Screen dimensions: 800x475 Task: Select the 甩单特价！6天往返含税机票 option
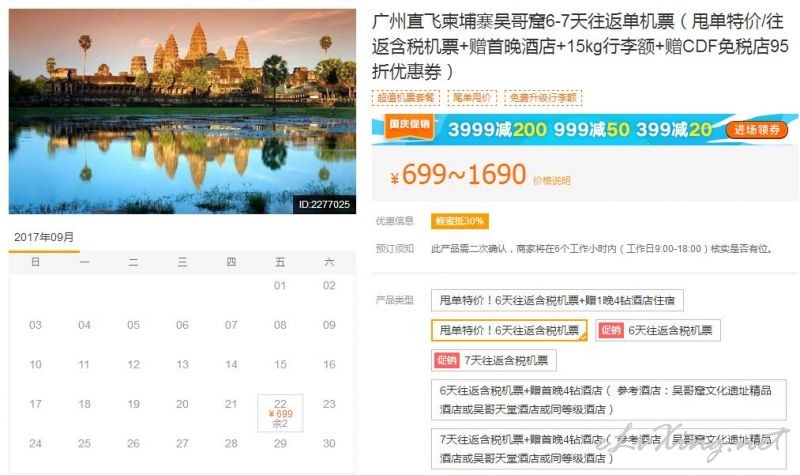click(509, 330)
